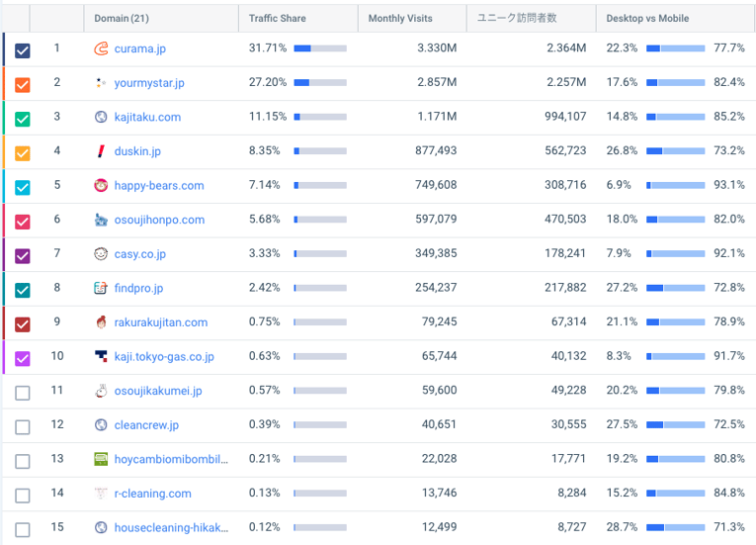Open the r-cleaning.com domain link
The width and height of the screenshot is (756, 545).
[x=153, y=494]
